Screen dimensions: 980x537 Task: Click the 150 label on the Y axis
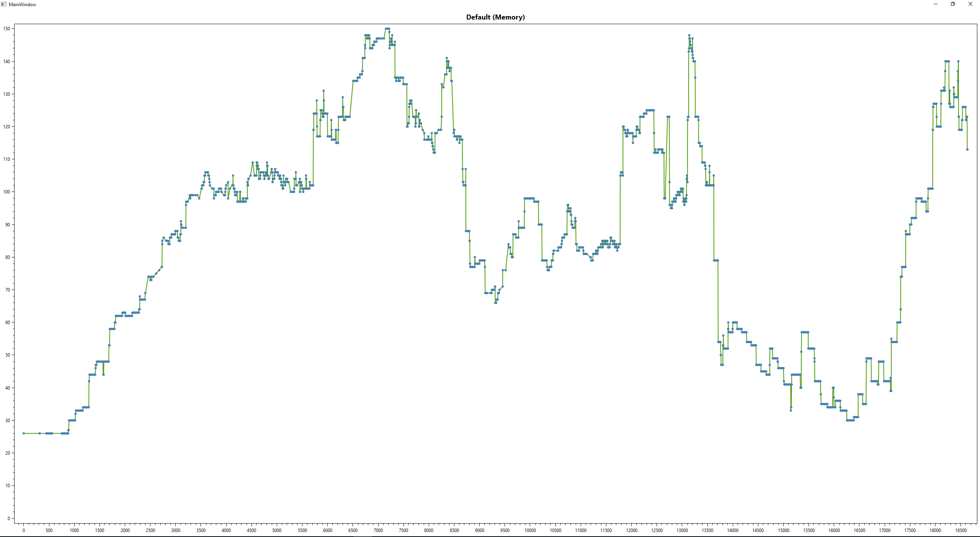click(x=7, y=29)
